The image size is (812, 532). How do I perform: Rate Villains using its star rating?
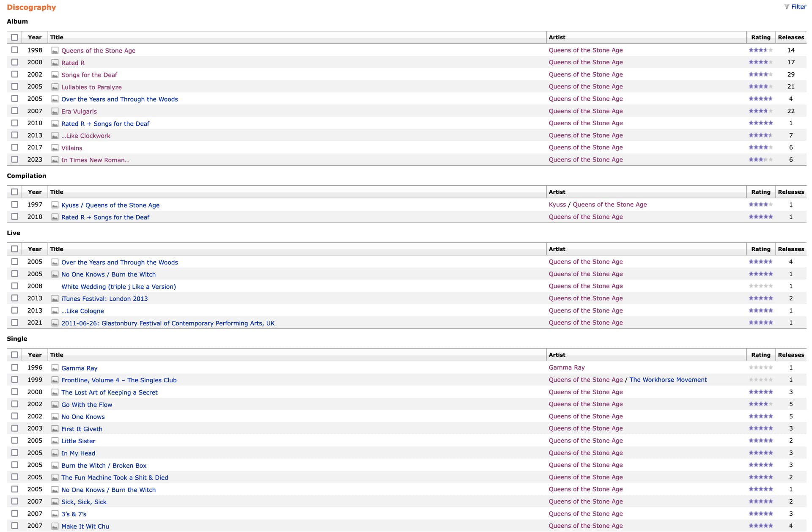761,148
